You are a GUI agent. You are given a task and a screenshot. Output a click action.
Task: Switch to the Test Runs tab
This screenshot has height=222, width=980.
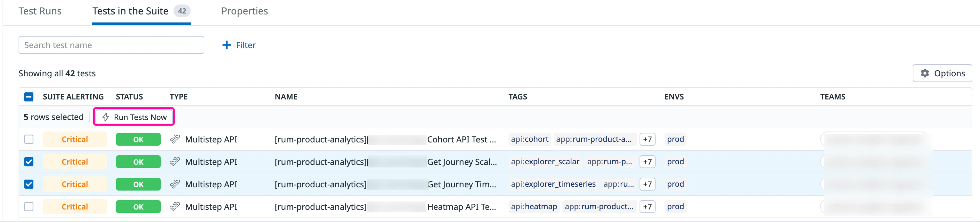point(40,11)
